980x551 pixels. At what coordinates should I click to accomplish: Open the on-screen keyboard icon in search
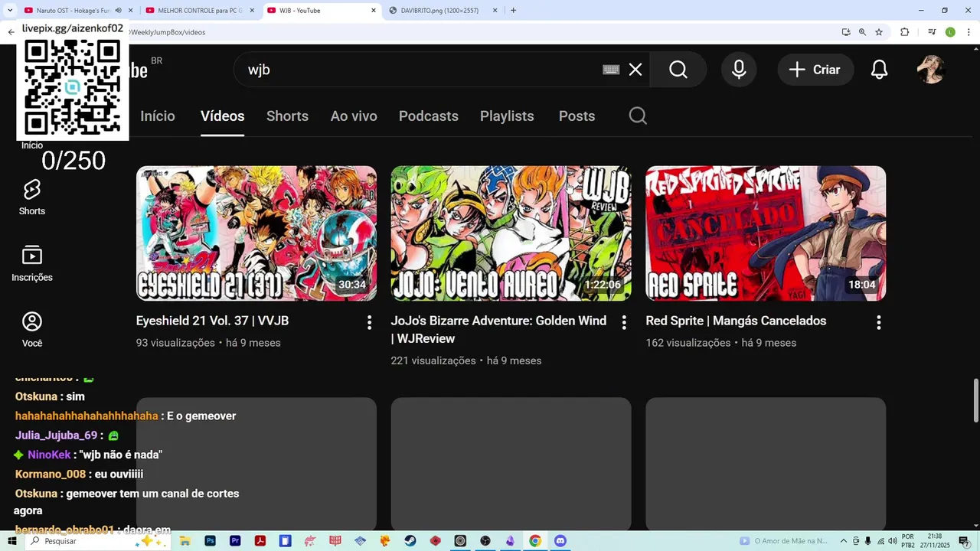click(x=611, y=70)
